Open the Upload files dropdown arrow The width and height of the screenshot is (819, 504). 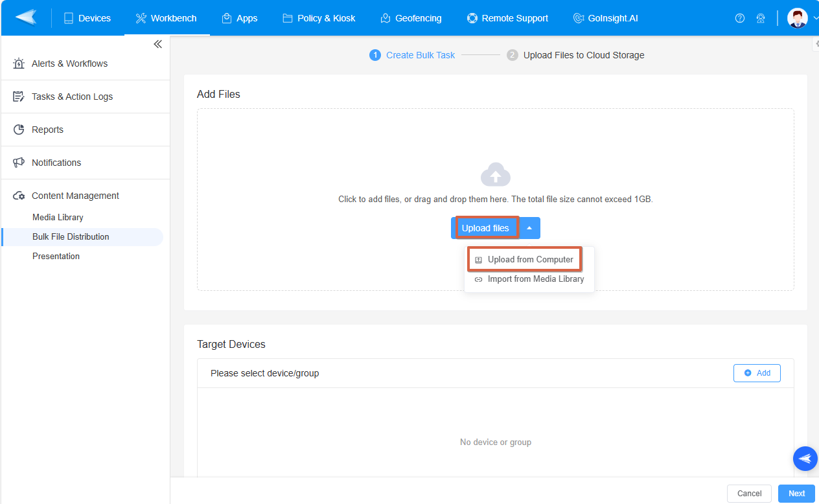tap(529, 227)
